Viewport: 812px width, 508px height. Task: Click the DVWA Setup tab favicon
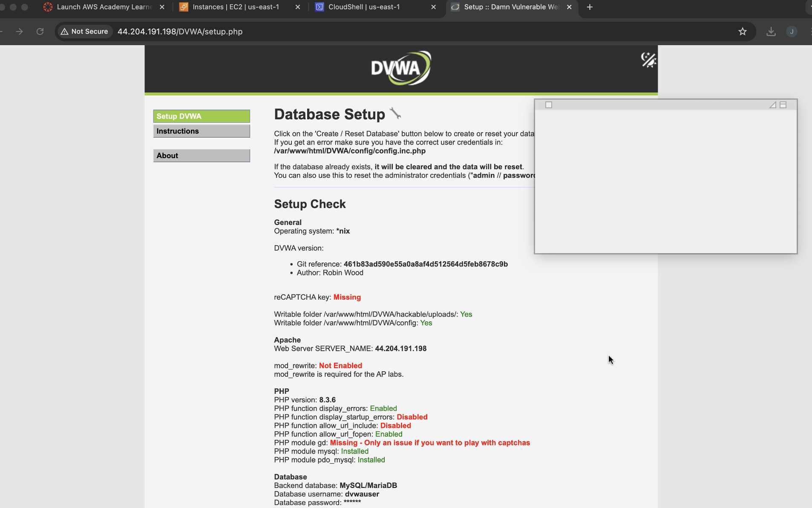(455, 7)
